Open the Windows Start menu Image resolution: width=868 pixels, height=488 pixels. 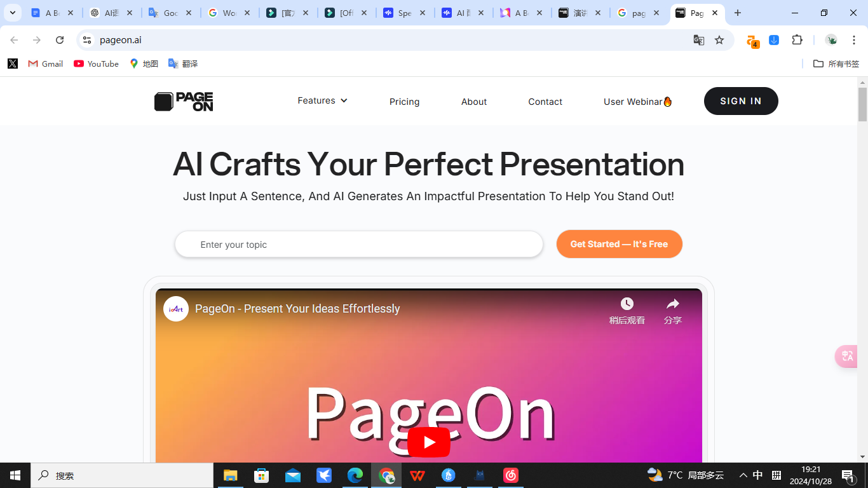pos(15,475)
